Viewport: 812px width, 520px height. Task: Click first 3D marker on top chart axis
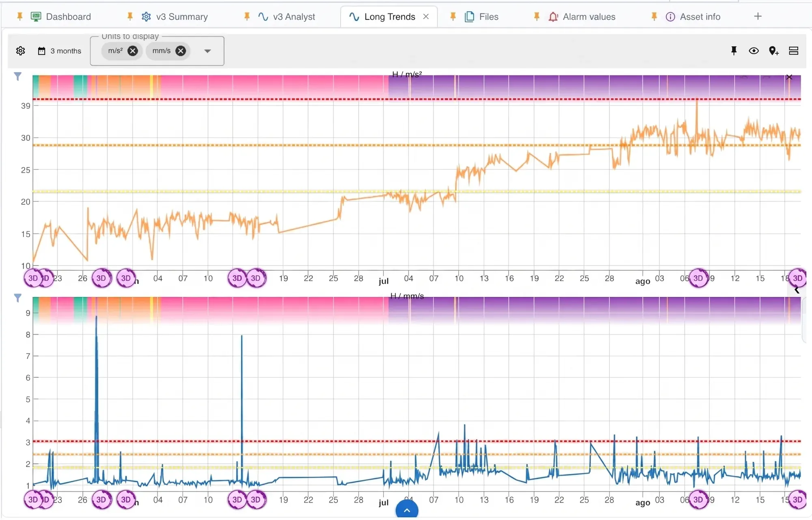coord(33,278)
